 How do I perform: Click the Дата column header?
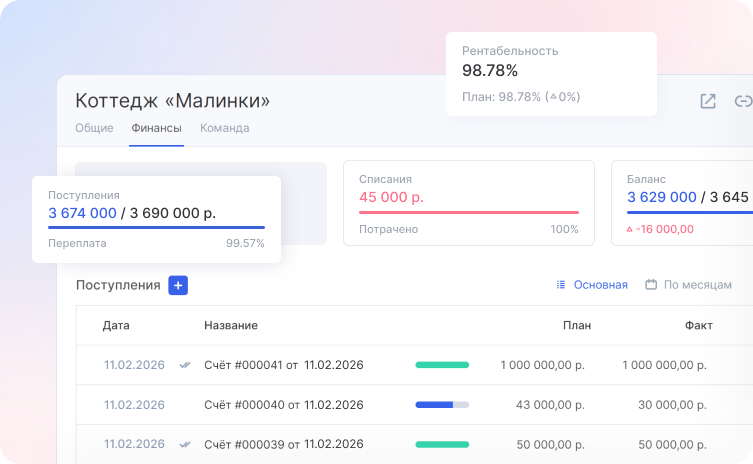click(116, 325)
